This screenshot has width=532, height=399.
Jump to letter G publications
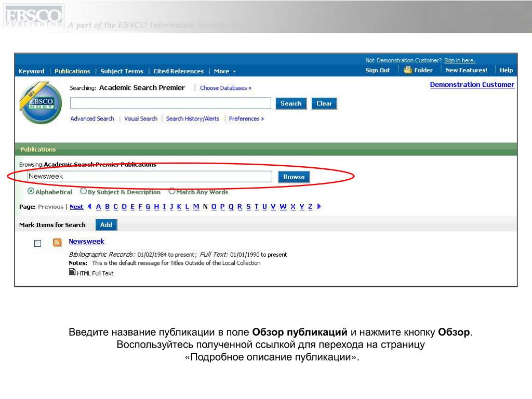pyautogui.click(x=148, y=207)
